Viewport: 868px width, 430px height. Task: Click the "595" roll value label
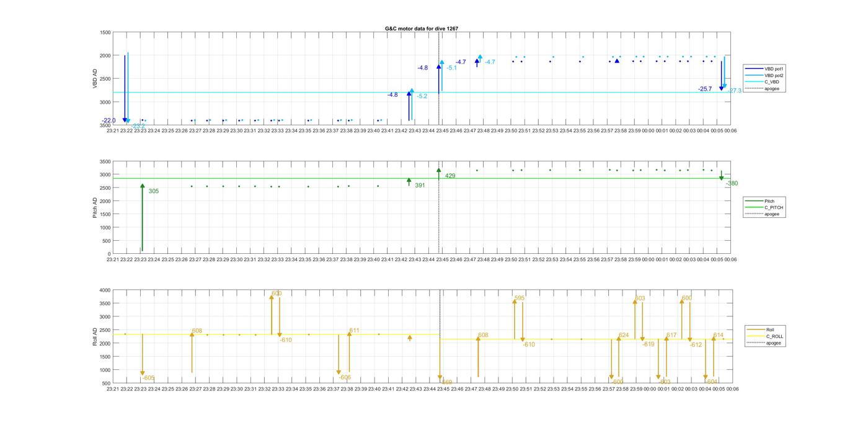520,298
